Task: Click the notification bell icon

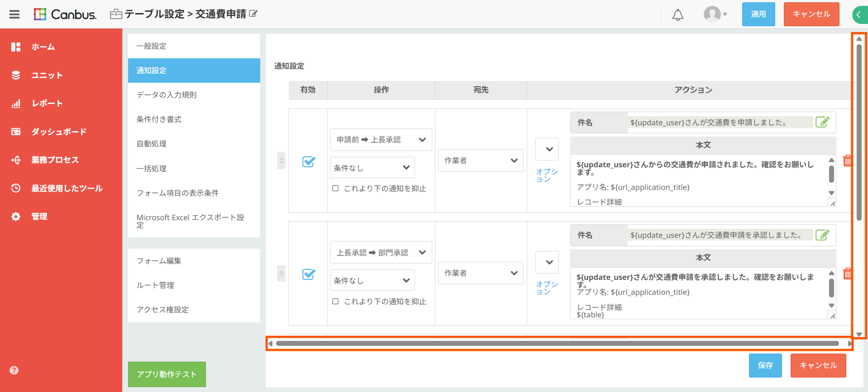Action: coord(677,15)
